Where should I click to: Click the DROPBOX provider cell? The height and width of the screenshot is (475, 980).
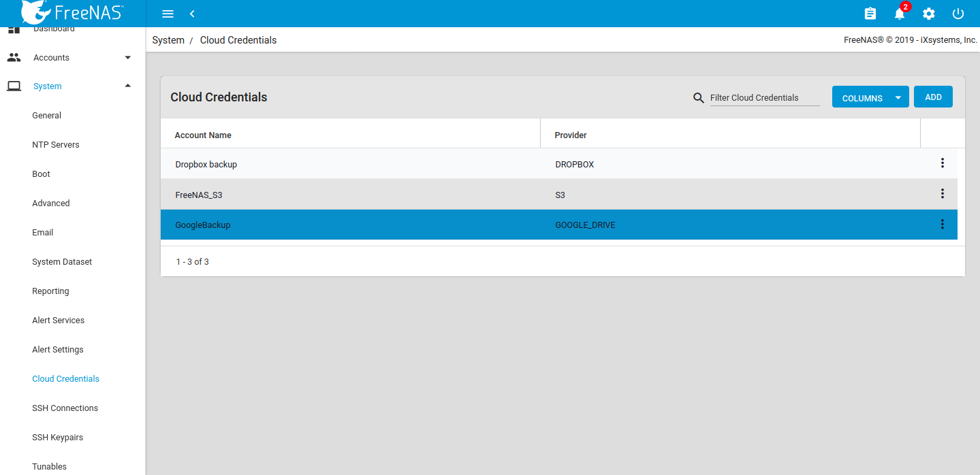coord(575,165)
